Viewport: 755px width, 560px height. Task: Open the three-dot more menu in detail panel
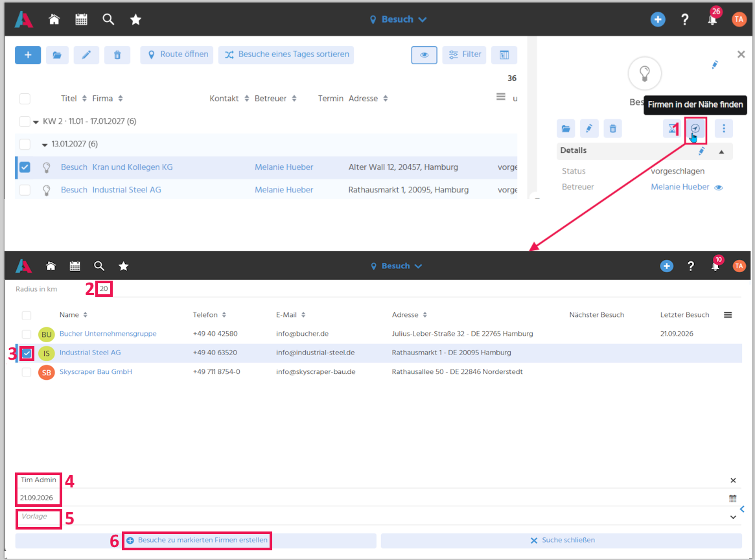(724, 128)
